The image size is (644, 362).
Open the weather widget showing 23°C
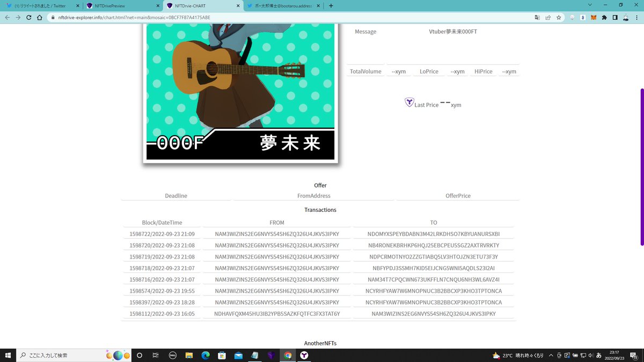point(518,355)
